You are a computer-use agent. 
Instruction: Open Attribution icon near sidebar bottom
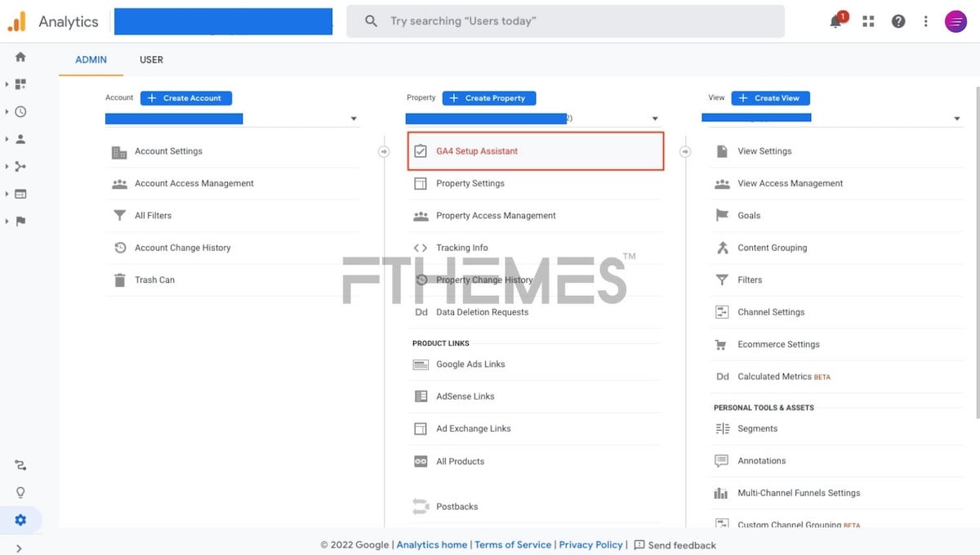[20, 465]
